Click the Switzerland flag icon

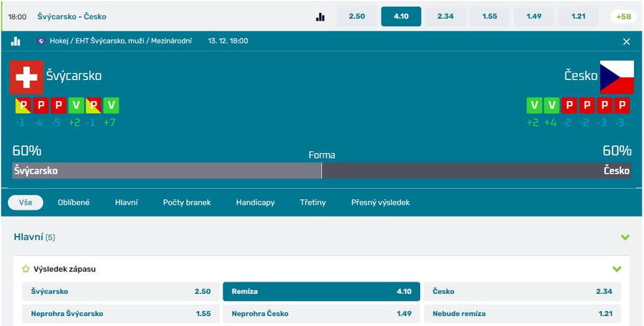tap(26, 76)
